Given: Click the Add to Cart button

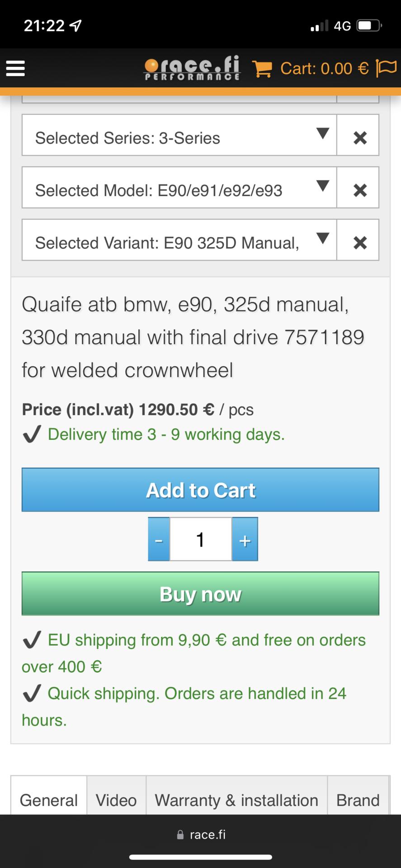Looking at the screenshot, I should pyautogui.click(x=200, y=490).
